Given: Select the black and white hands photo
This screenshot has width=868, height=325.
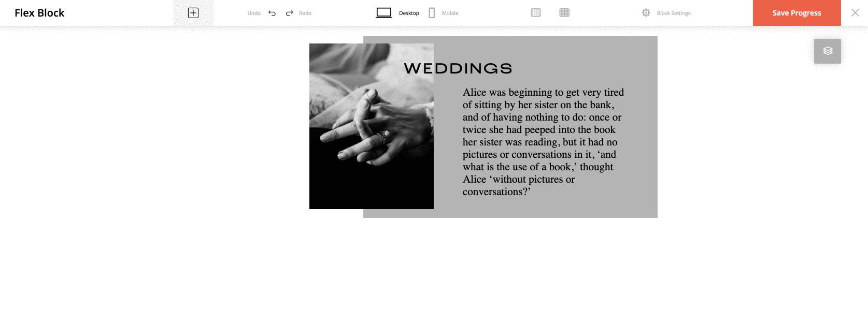Looking at the screenshot, I should pyautogui.click(x=372, y=126).
